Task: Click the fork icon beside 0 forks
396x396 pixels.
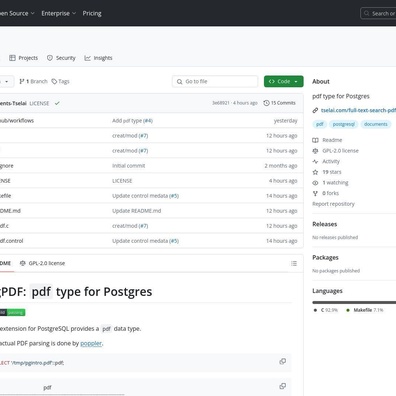Action: [315, 193]
